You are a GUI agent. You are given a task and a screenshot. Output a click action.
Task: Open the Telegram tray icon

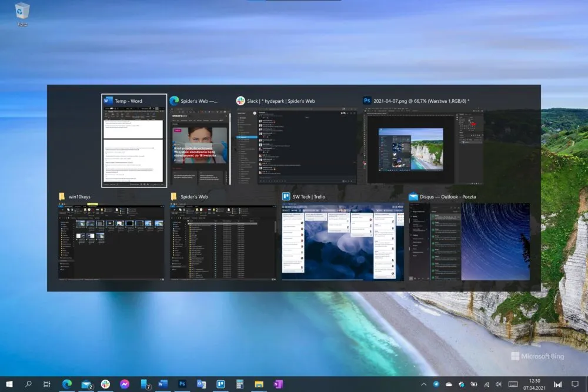(436, 384)
